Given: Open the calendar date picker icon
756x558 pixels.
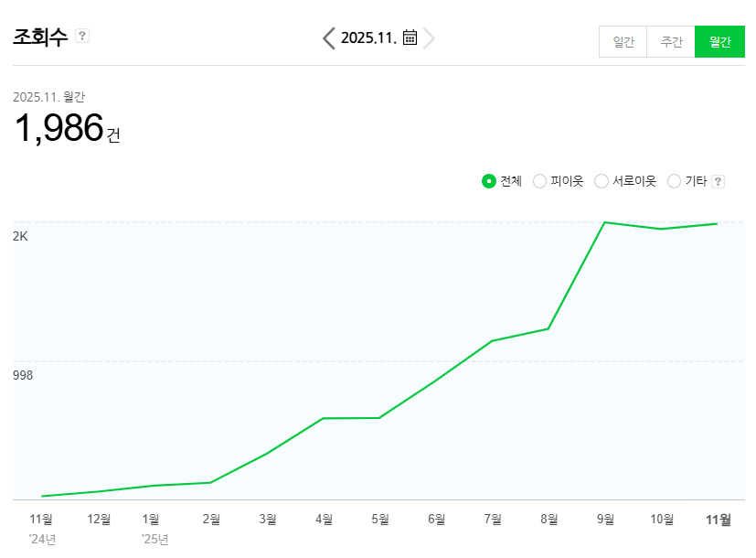Looking at the screenshot, I should point(410,38).
